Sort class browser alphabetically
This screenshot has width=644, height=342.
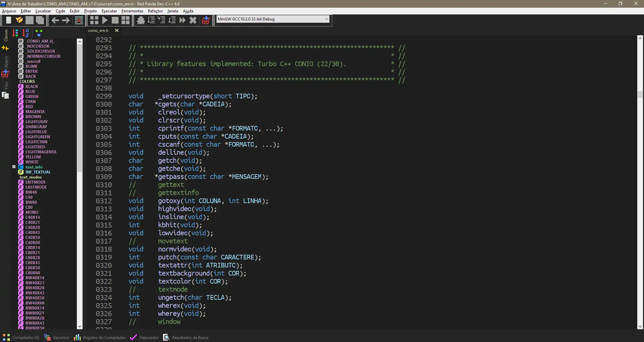26,33
